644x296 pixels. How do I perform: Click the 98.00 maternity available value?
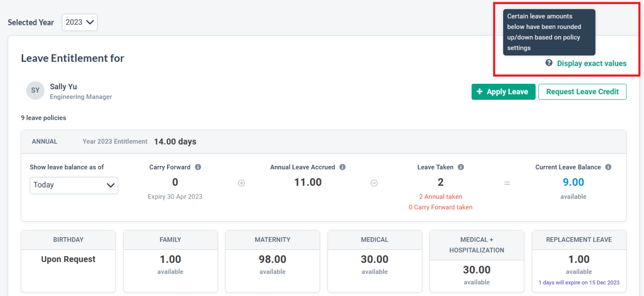click(x=273, y=259)
